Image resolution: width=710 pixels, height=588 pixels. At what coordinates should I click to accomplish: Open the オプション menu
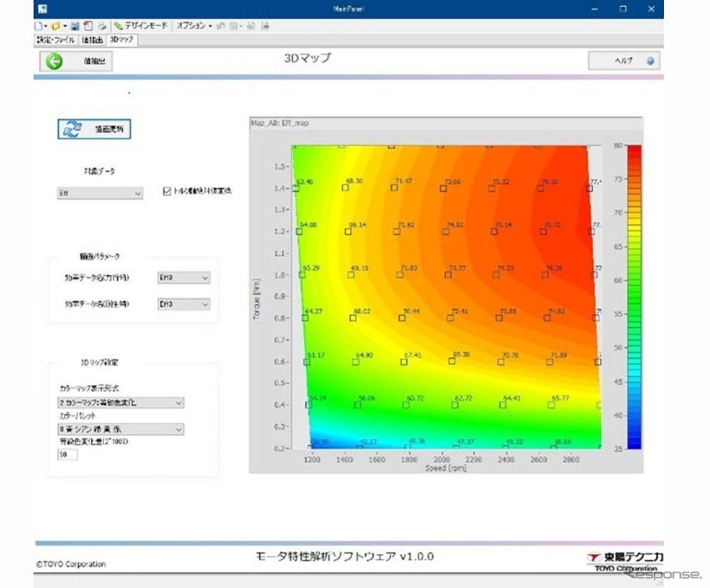click(195, 26)
